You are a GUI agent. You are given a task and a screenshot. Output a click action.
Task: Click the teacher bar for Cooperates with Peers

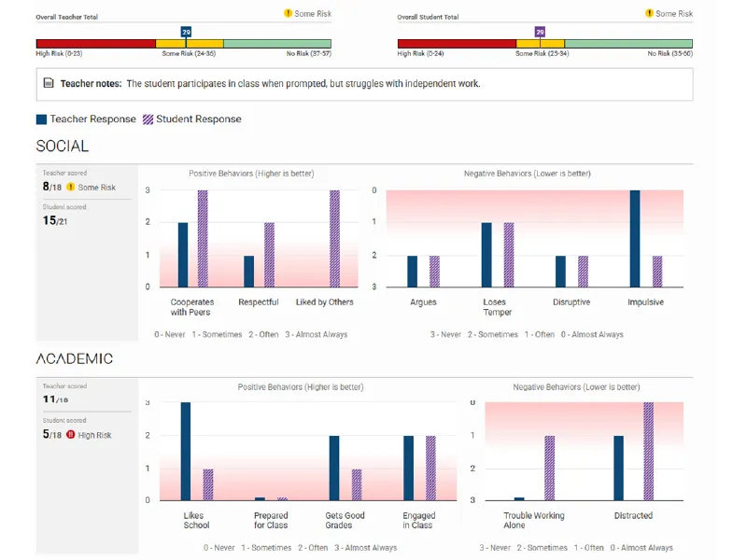point(183,255)
